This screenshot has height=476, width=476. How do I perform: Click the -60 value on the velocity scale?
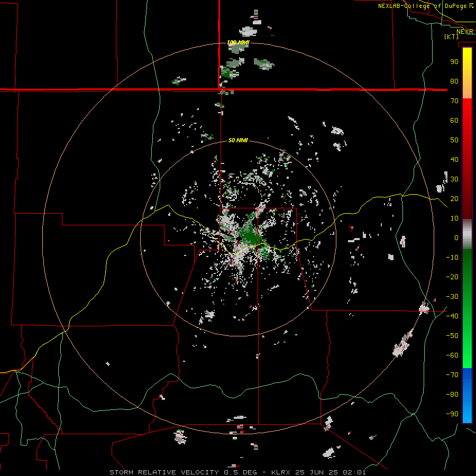452,355
